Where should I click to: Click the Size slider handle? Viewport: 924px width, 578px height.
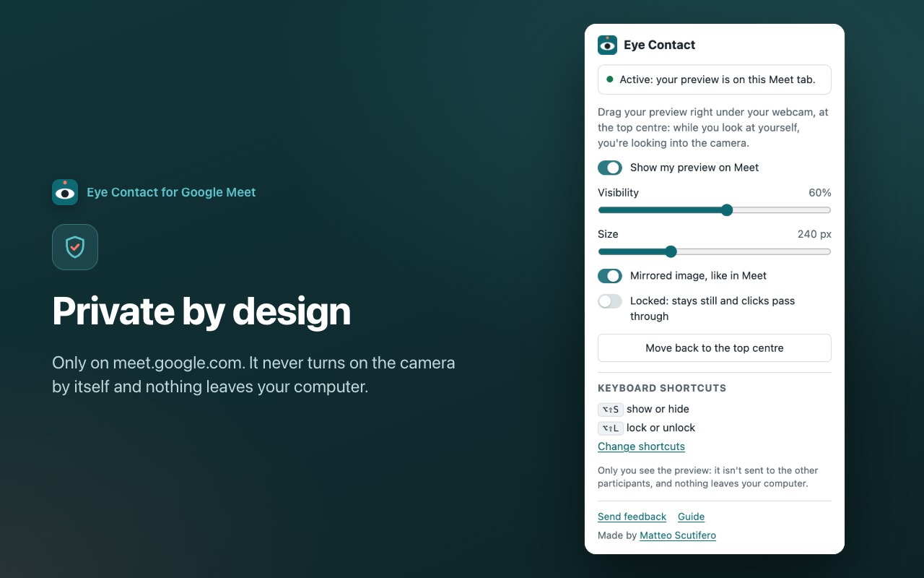click(x=671, y=251)
